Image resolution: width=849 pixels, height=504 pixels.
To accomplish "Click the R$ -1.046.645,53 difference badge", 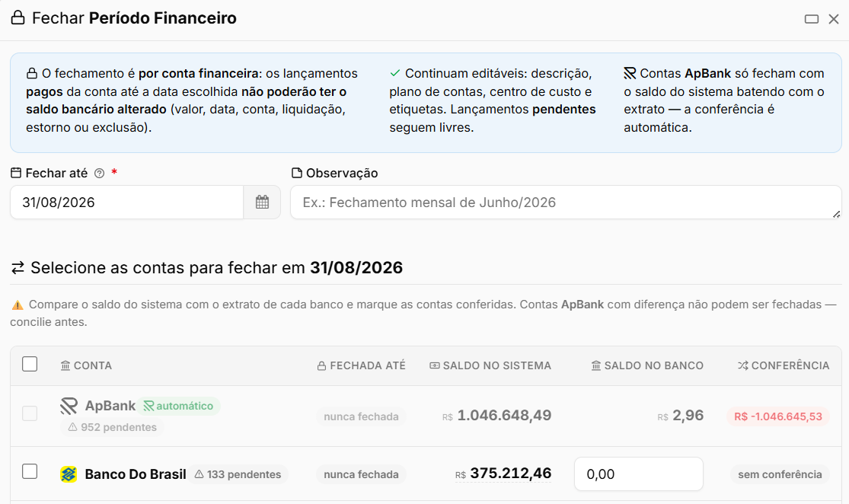I will click(x=778, y=416).
